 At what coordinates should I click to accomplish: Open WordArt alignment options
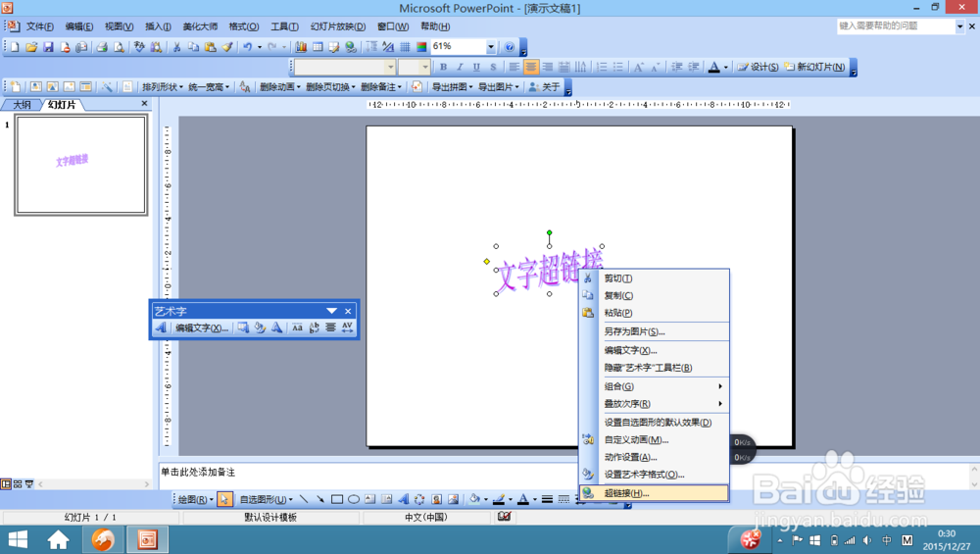pos(330,327)
